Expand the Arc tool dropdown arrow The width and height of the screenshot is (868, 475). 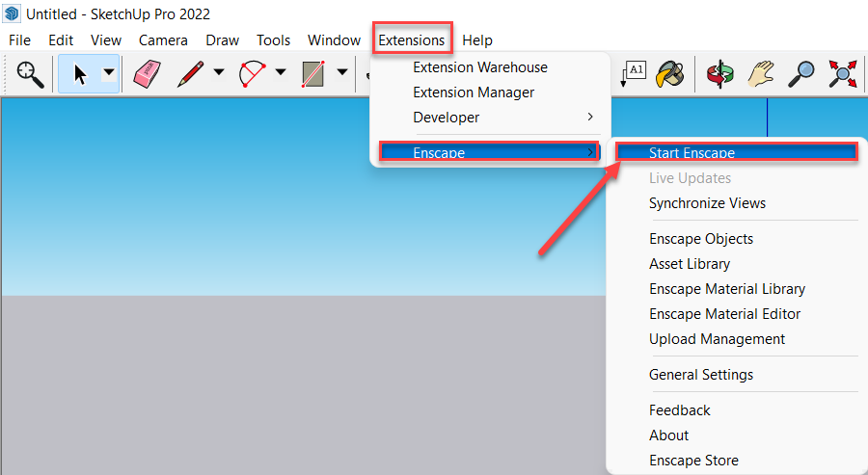[x=281, y=73]
